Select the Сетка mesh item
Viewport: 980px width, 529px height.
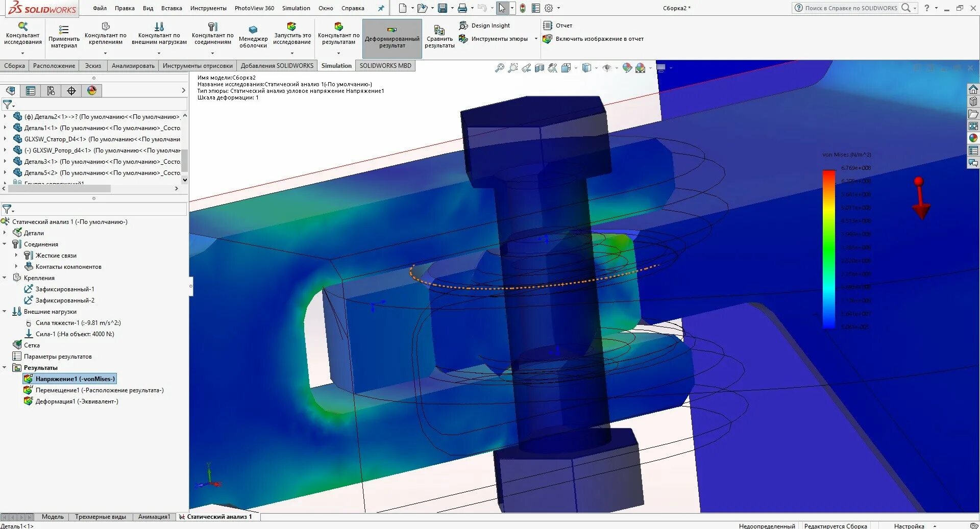pos(26,345)
